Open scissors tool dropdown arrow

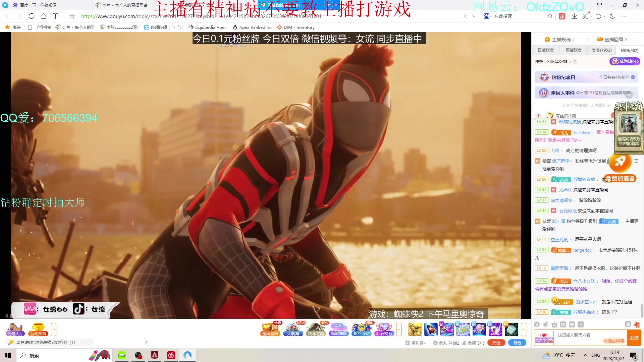(591, 16)
